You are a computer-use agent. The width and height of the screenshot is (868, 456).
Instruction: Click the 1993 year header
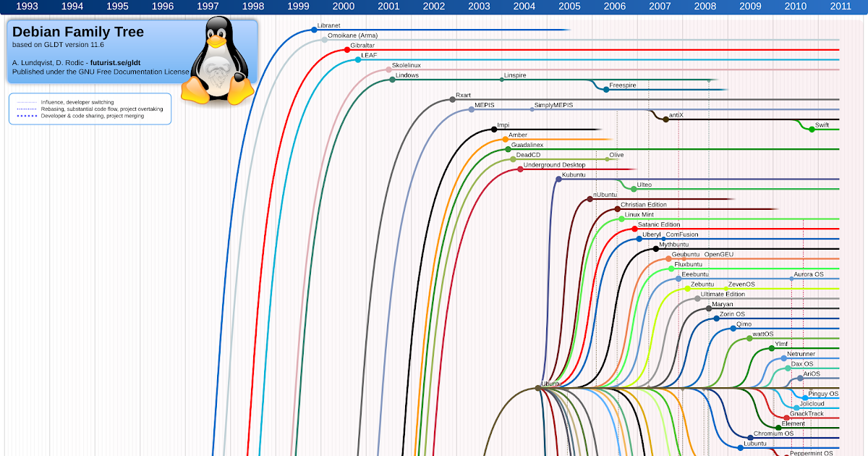(x=27, y=7)
